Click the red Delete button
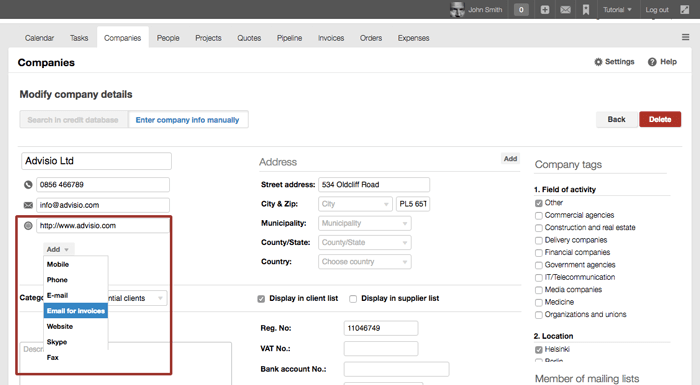 click(660, 119)
